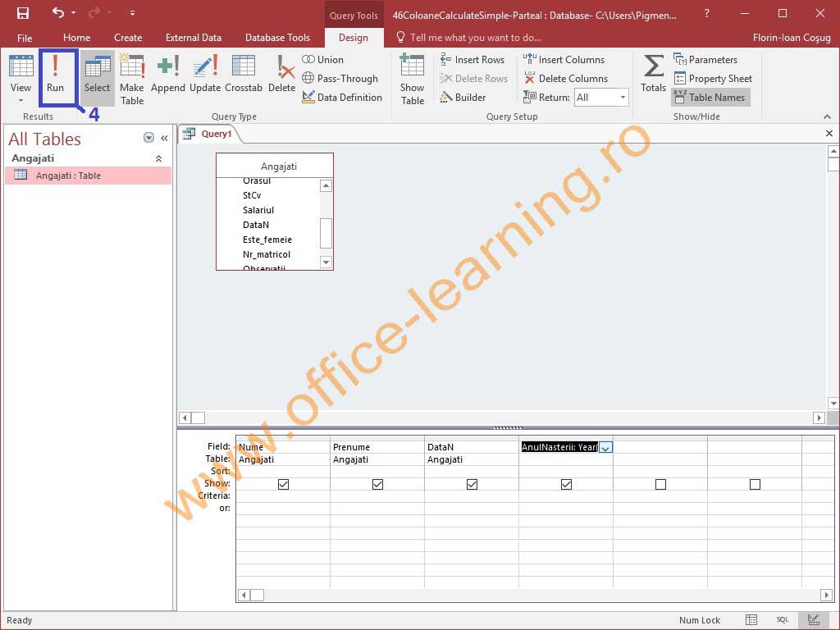Viewport: 840px width, 630px height.
Task: Click Delete Columns in Query Setup
Action: (565, 78)
